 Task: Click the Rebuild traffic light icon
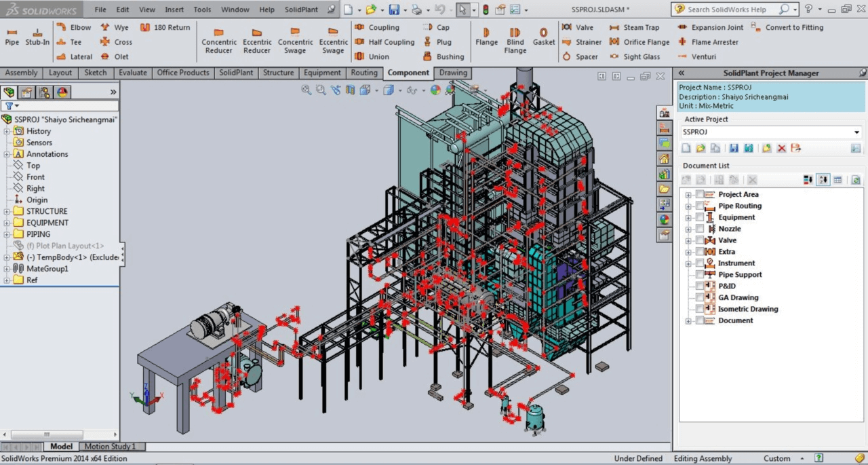coord(485,10)
